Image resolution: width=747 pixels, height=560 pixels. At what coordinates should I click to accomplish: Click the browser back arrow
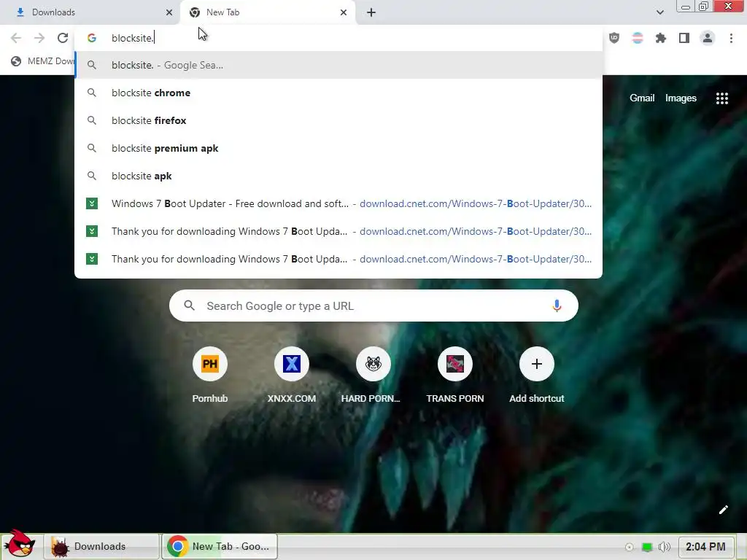(x=16, y=38)
